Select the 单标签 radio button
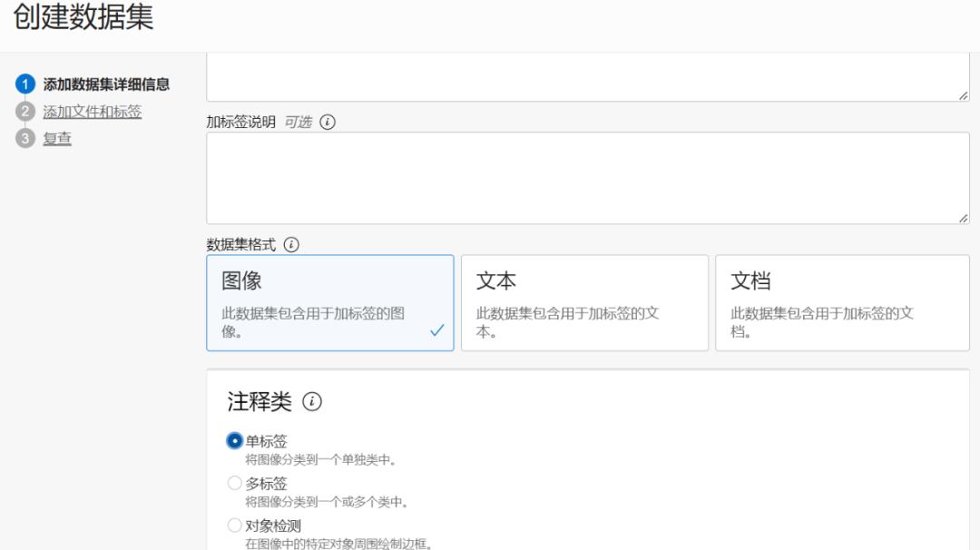The width and height of the screenshot is (980, 550). (234, 440)
